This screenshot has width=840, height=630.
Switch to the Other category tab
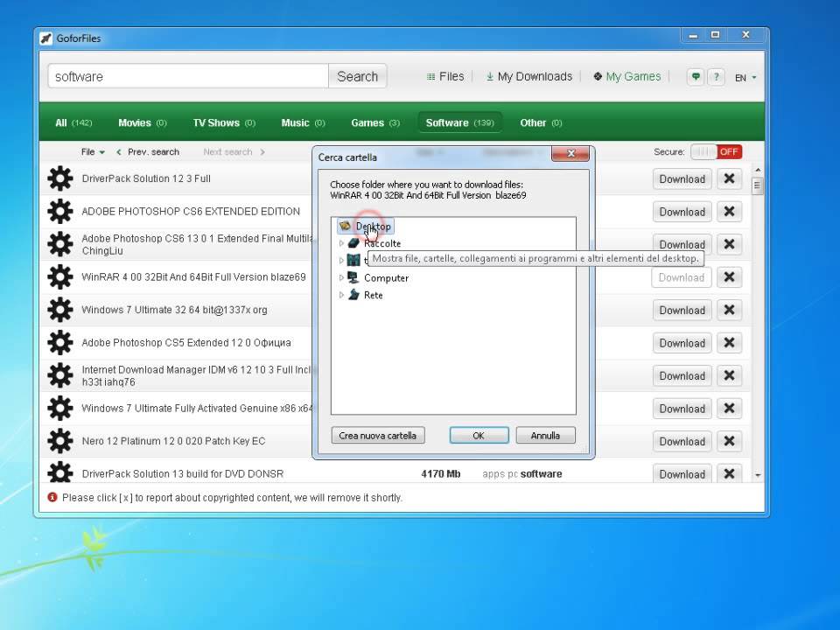pyautogui.click(x=541, y=122)
